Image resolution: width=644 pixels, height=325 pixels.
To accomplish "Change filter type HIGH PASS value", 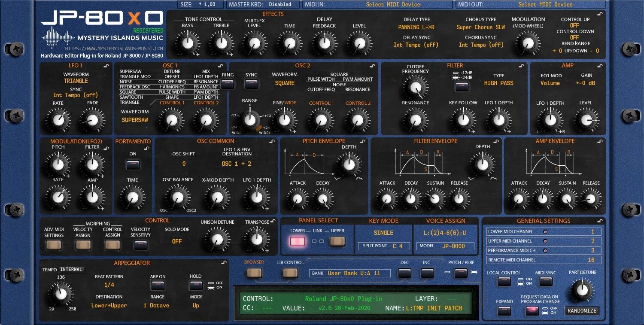I will (x=498, y=83).
